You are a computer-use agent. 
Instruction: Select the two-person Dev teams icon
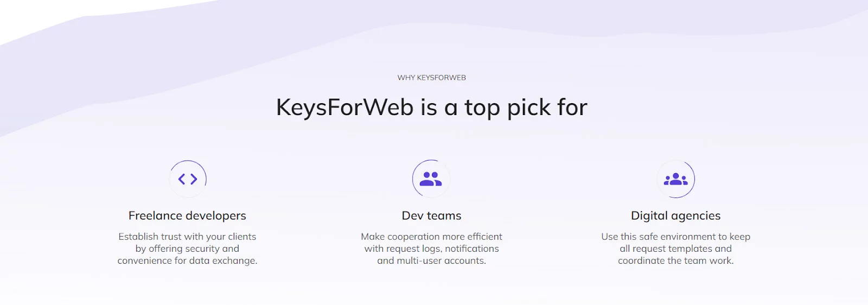[431, 179]
